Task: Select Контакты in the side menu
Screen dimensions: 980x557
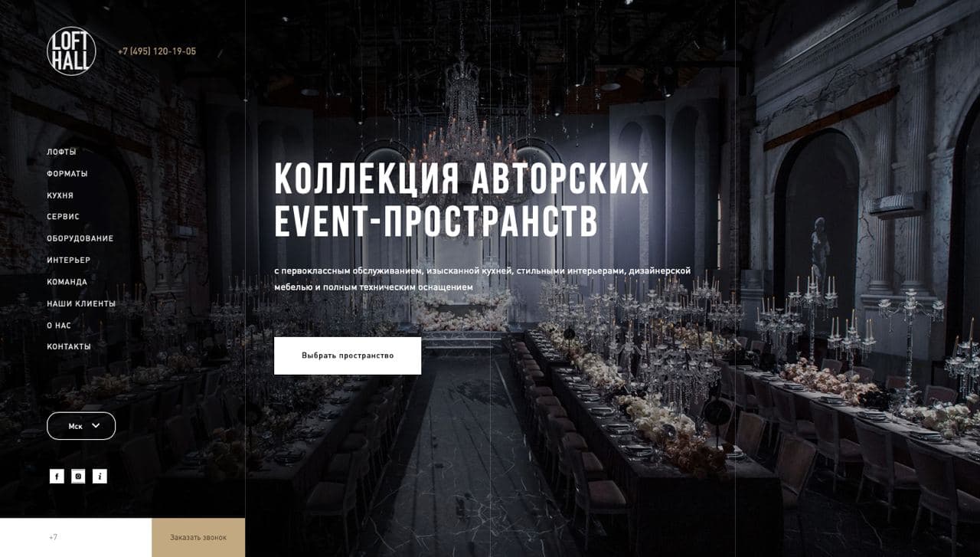Action: 69,346
